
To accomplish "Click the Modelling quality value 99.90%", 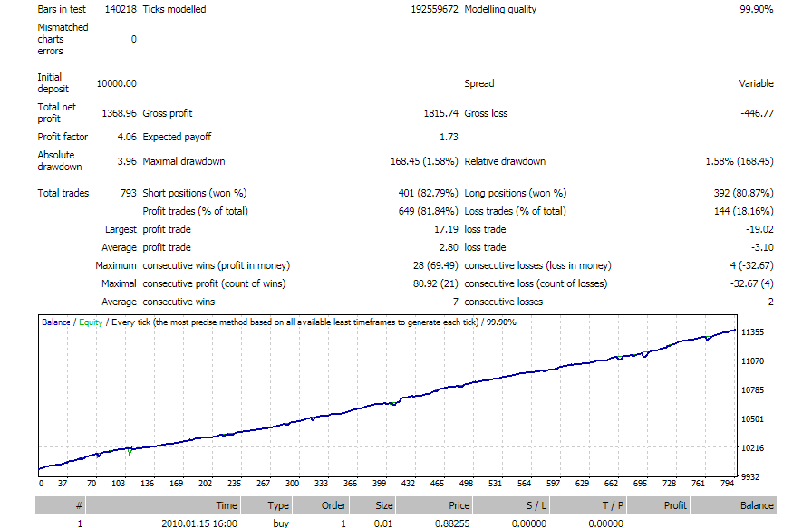I will 756,9.
